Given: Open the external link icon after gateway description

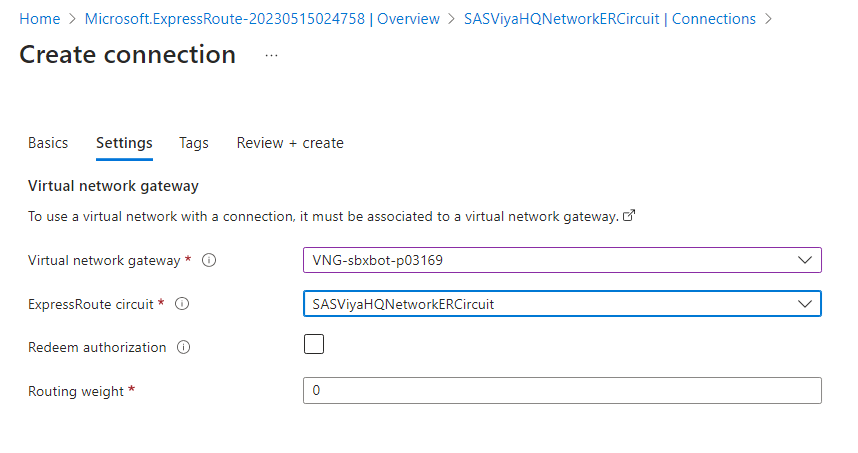Looking at the screenshot, I should point(629,216).
